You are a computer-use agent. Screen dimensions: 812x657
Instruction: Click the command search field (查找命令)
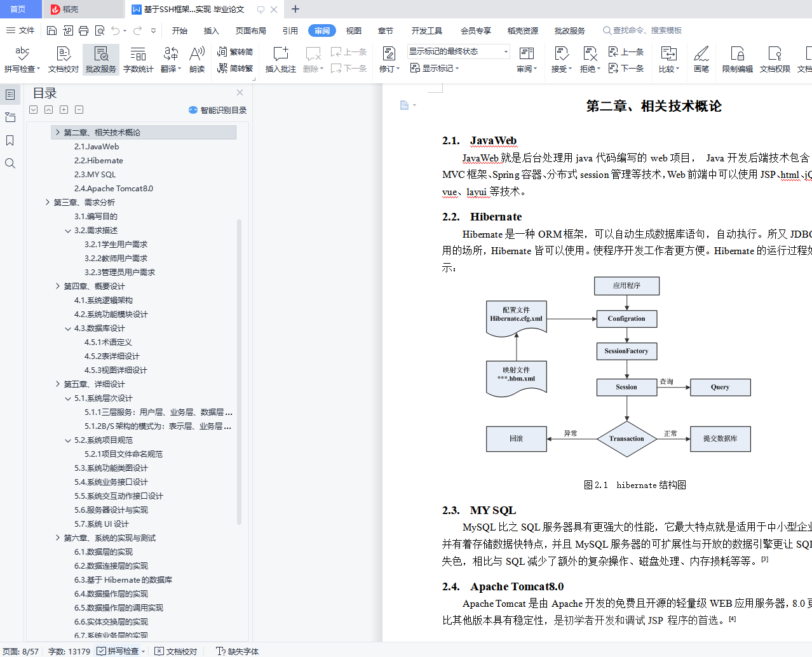pyautogui.click(x=642, y=30)
